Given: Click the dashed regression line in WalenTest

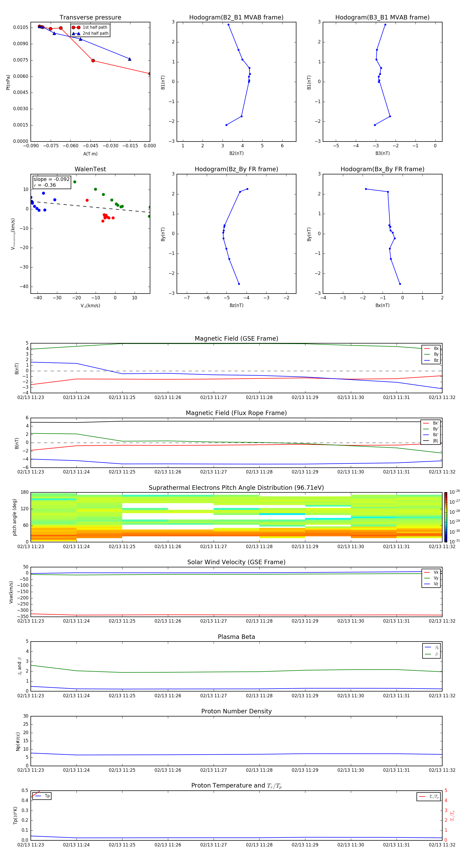Looking at the screenshot, I should [90, 207].
